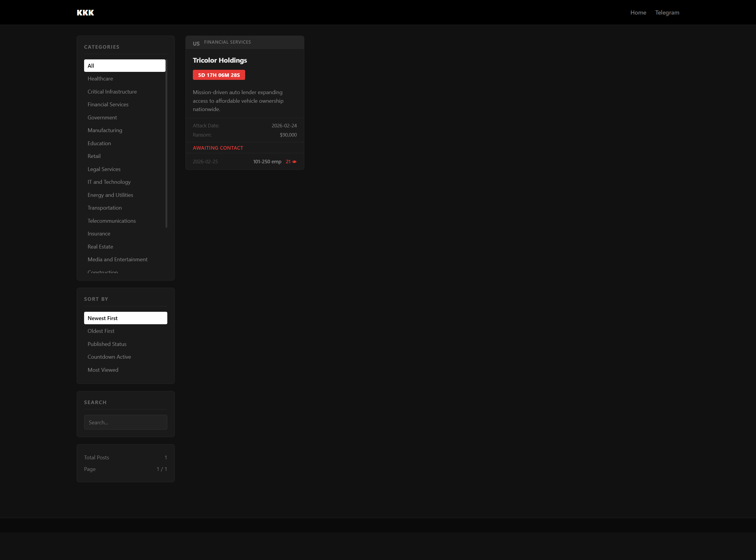The width and height of the screenshot is (756, 560).
Task: Click the red countdown timer badge
Action: coord(219,75)
